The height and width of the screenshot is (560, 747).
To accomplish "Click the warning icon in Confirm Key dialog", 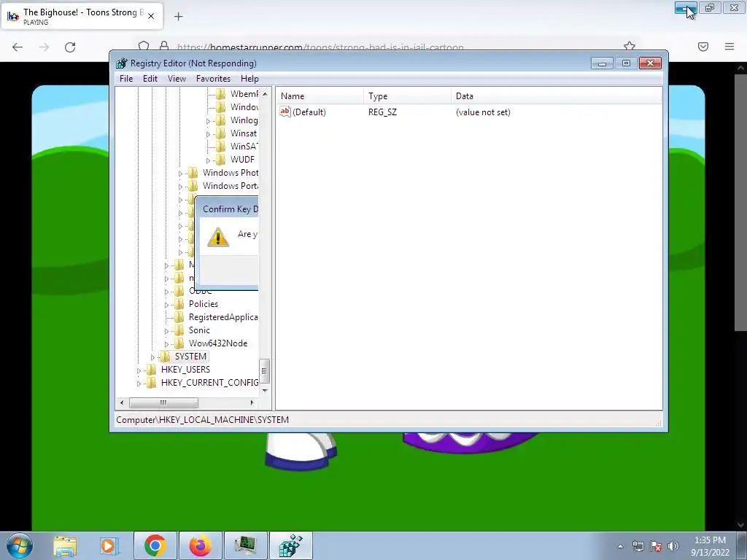I will [x=217, y=237].
